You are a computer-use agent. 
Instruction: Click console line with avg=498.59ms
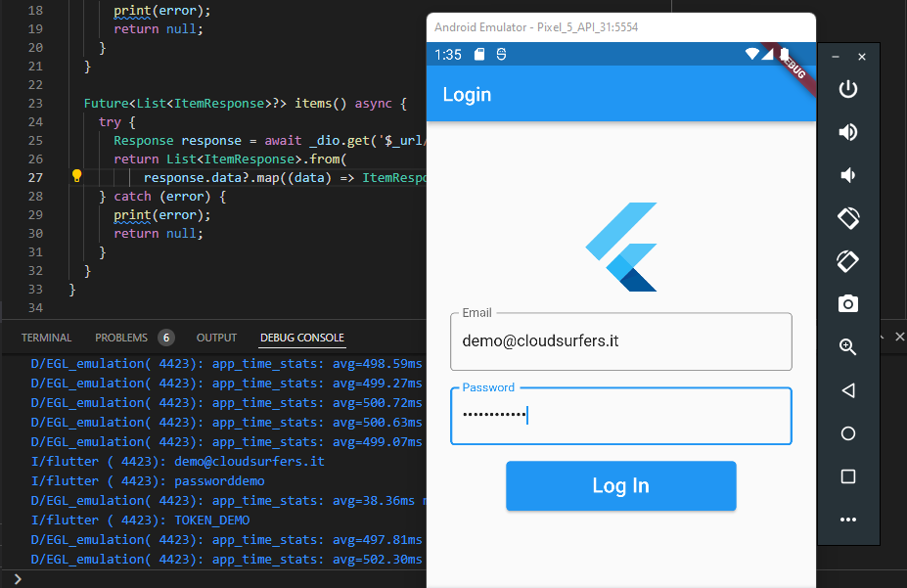click(x=227, y=364)
